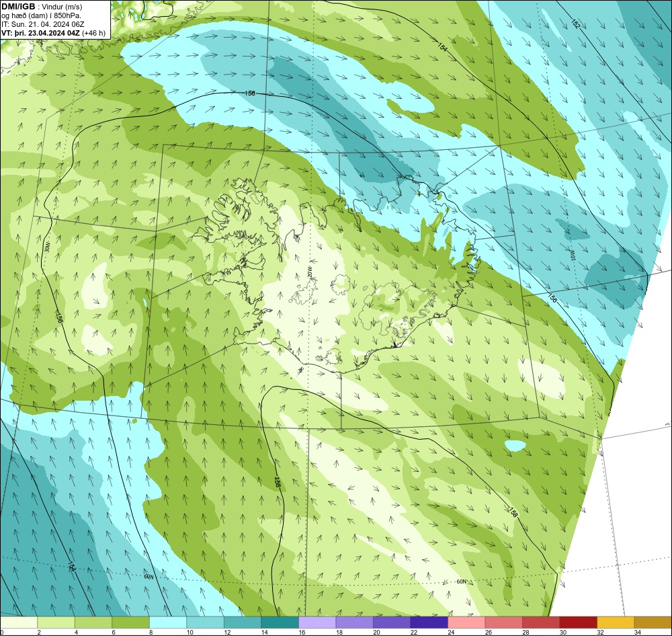Click the '158' contour label south of Iceland
This screenshot has width=672, height=636.
pyautogui.click(x=278, y=482)
